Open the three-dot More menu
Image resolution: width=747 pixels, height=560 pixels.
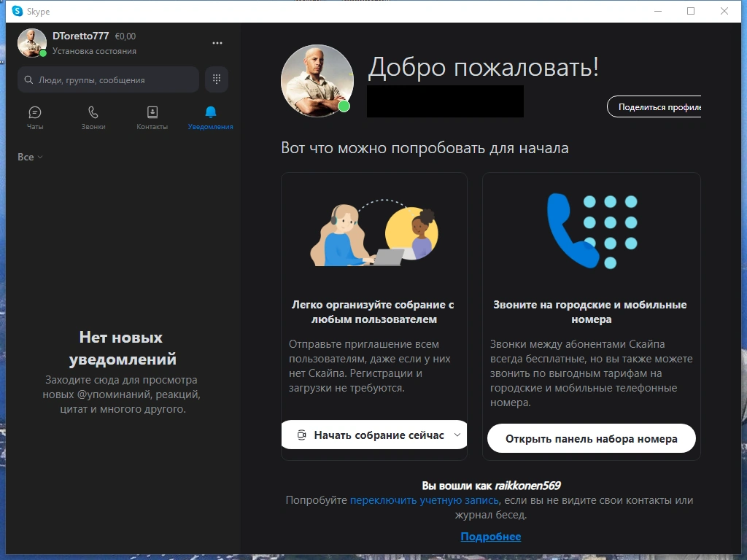217,43
